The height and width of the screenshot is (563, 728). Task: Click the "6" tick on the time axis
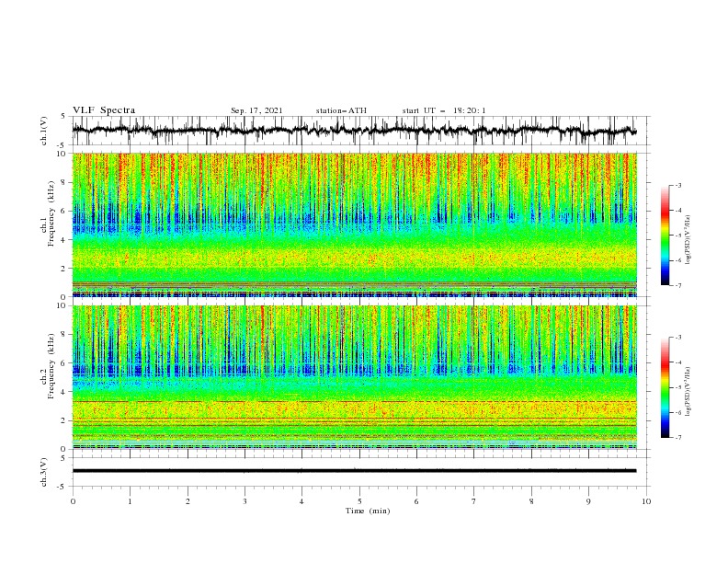click(x=416, y=501)
